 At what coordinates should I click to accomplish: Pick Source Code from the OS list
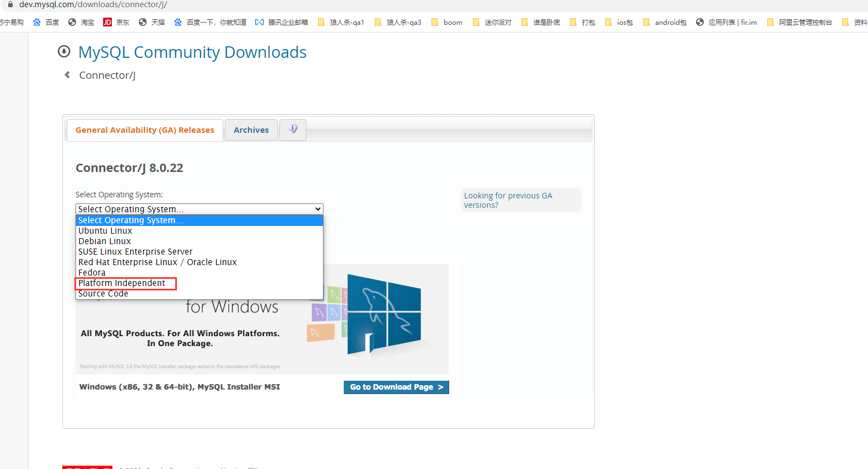pos(199,294)
